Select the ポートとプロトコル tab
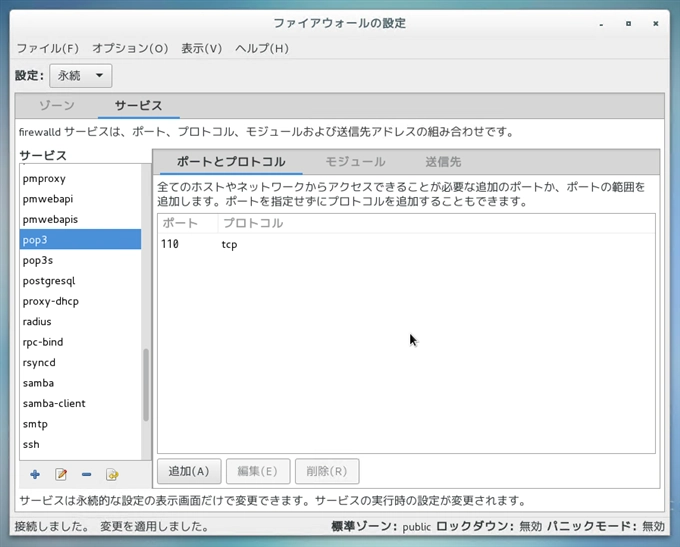680x547 pixels. click(x=231, y=162)
